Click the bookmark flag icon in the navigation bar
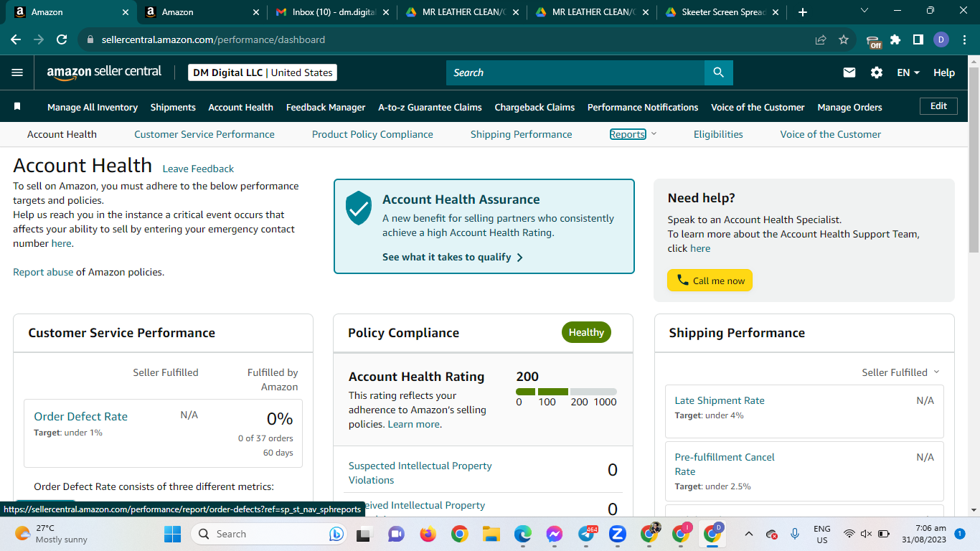The image size is (980, 551). click(x=17, y=106)
